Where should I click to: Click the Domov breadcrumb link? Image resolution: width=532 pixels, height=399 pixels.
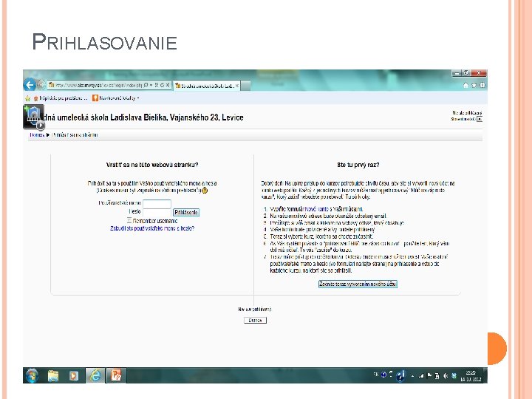tap(37, 134)
